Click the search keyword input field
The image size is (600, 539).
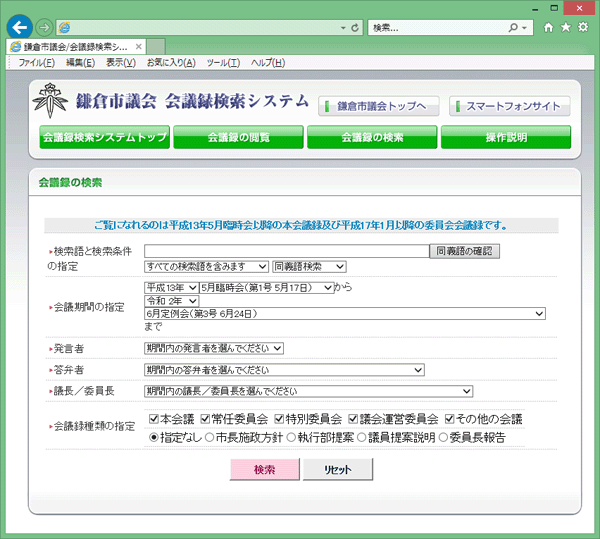(287, 251)
